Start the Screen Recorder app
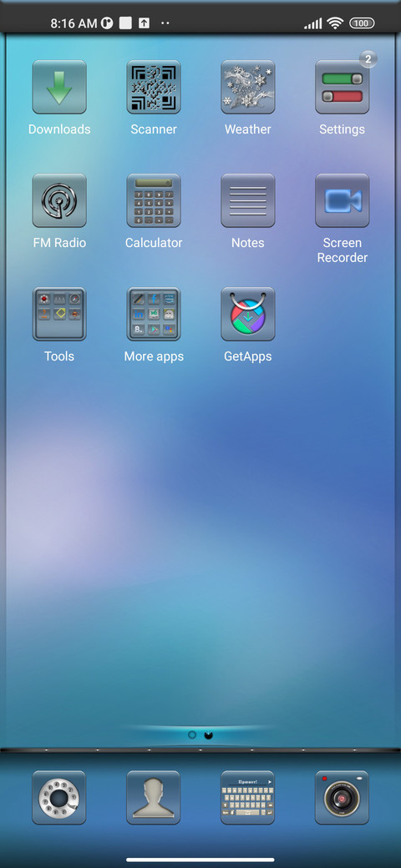This screenshot has height=868, width=401. pyautogui.click(x=343, y=200)
